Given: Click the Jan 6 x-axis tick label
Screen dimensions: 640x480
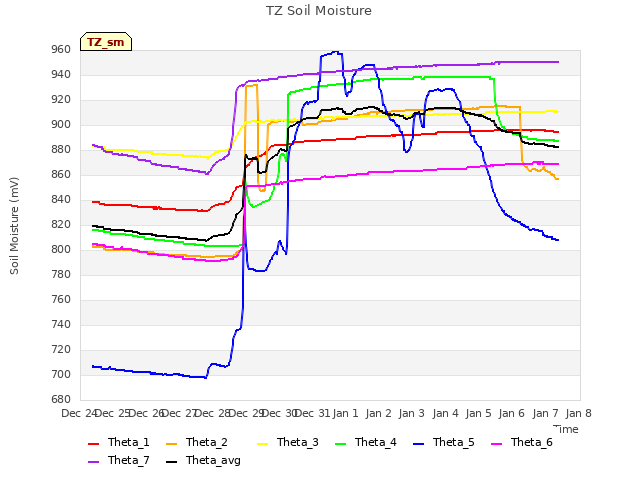Looking at the screenshot, I should pos(512,413).
